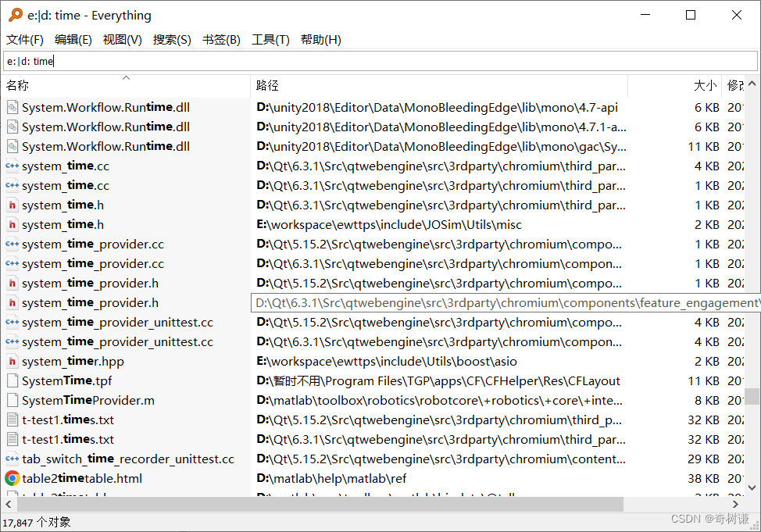This screenshot has height=532, width=761.
Task: Click path E:\workspace\ewttps\include\Utils\boost\asio
Action: click(387, 361)
